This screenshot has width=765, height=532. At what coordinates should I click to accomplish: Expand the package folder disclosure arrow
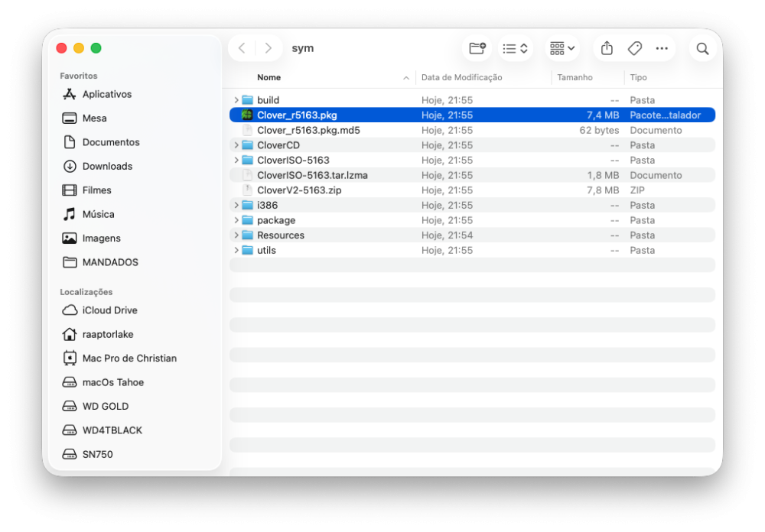pos(236,220)
